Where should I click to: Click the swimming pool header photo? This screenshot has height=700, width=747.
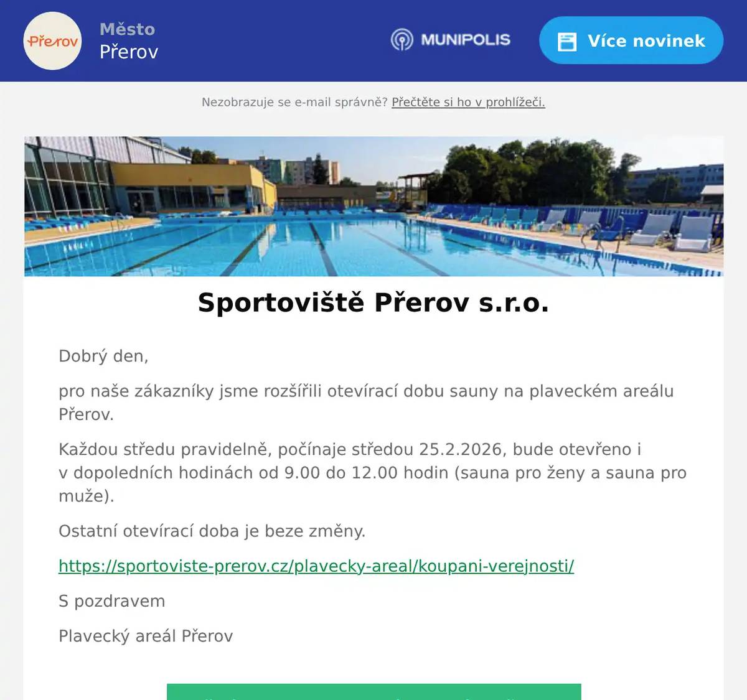(374, 205)
